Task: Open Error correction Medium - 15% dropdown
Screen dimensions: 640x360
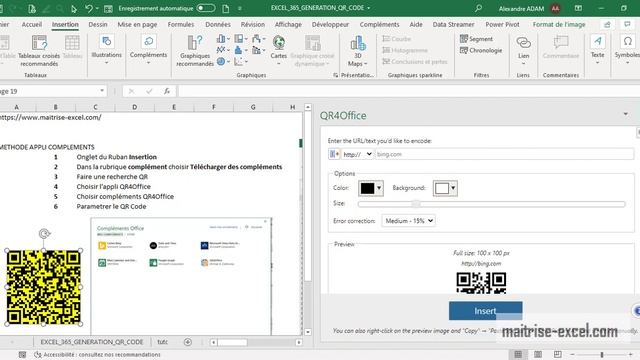Action: (x=408, y=221)
